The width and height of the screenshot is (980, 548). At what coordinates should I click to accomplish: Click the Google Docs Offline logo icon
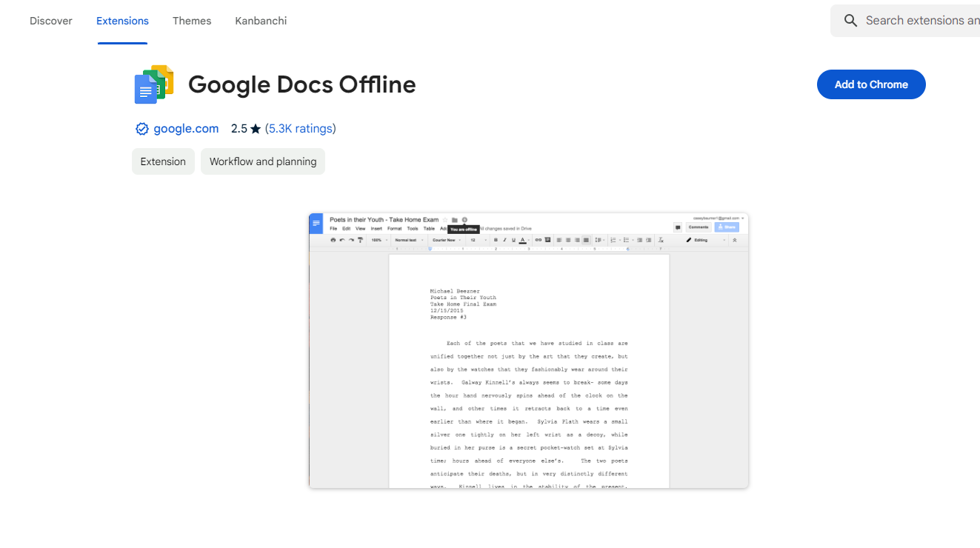[x=154, y=84]
